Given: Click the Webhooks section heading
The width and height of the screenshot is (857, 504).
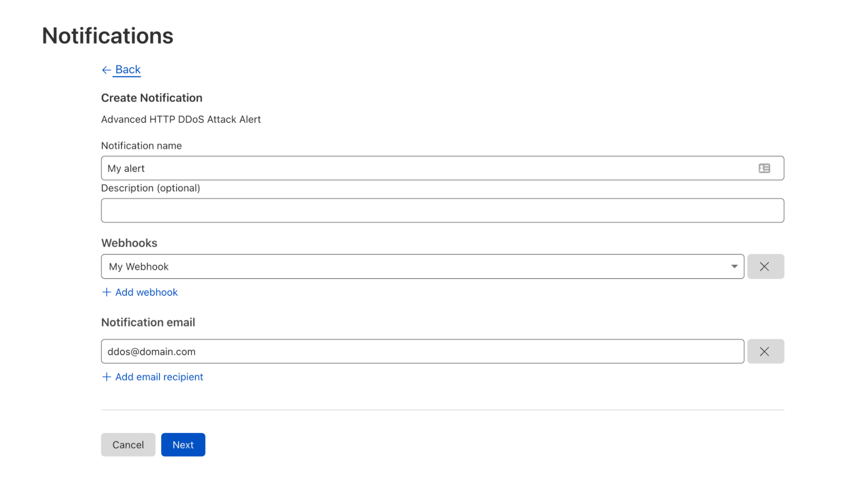Looking at the screenshot, I should [x=129, y=243].
